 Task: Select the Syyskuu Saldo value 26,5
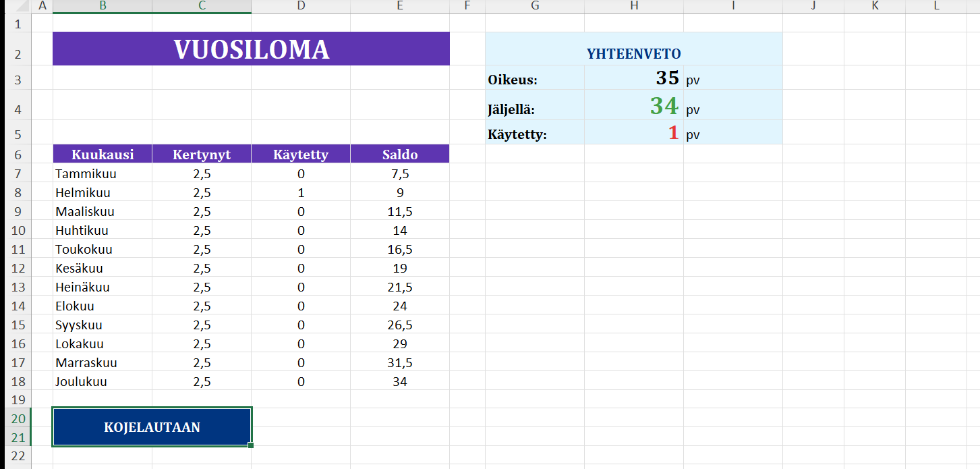click(x=400, y=325)
